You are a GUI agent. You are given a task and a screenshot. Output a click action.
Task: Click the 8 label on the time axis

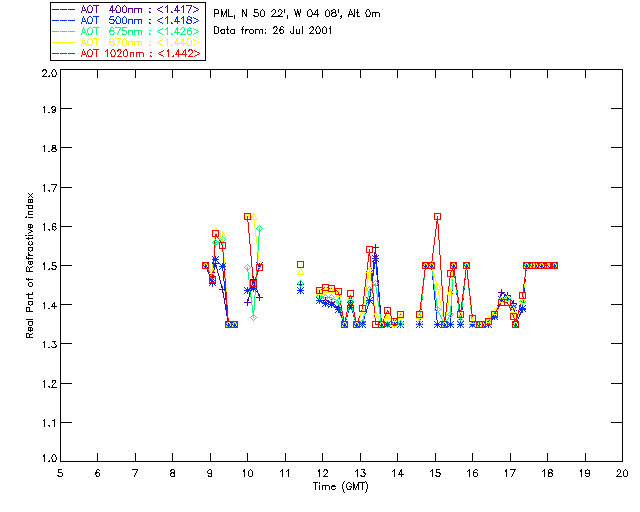coord(173,473)
